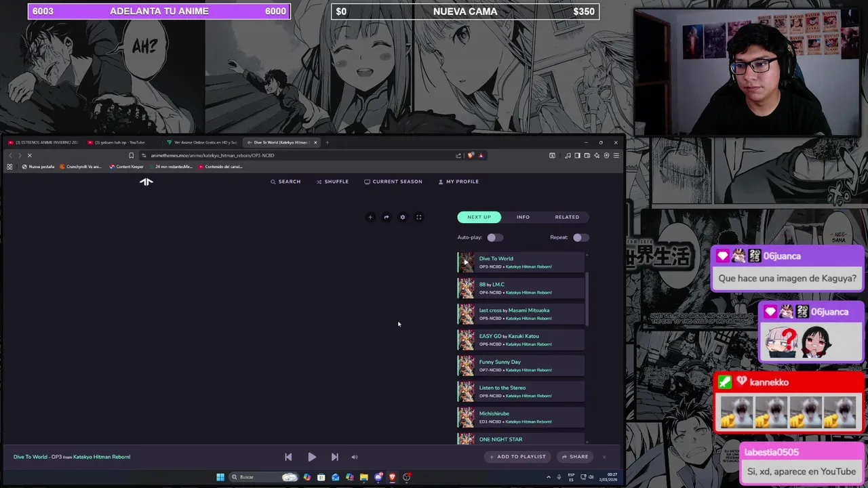Click the playlist vertical scrollbar
The height and width of the screenshot is (488, 868).
pyautogui.click(x=587, y=298)
